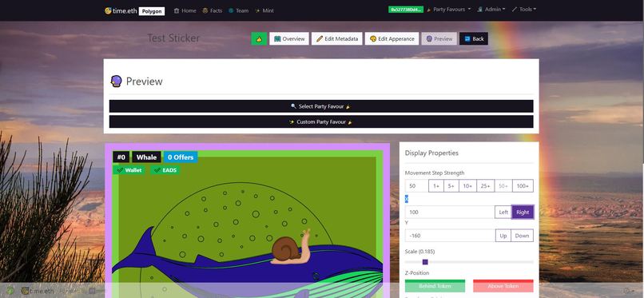Focus the Movement Step Strength input
Image resolution: width=644 pixels, height=298 pixels.
click(x=417, y=186)
